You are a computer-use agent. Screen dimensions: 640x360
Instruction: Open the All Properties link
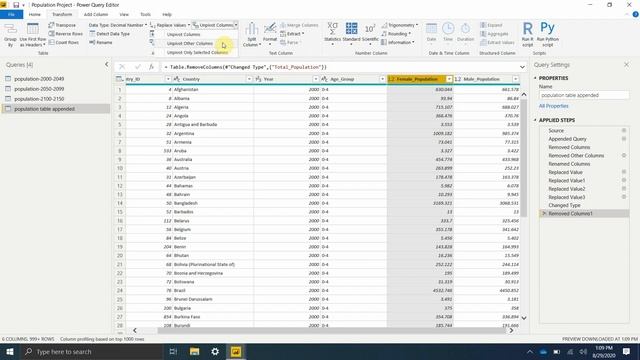(x=553, y=106)
